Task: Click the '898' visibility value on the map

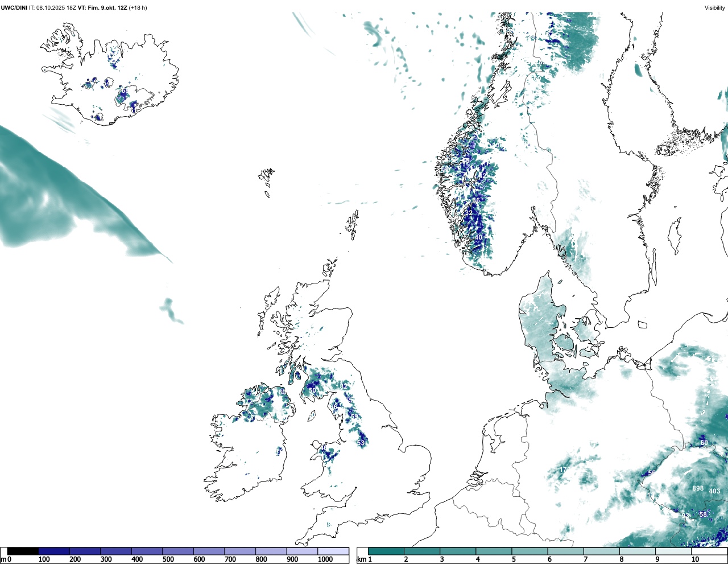Action: tap(698, 488)
